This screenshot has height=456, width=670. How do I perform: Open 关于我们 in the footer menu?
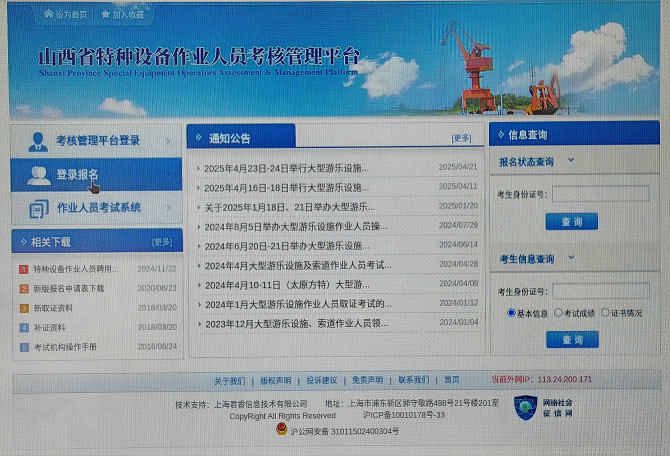click(229, 380)
